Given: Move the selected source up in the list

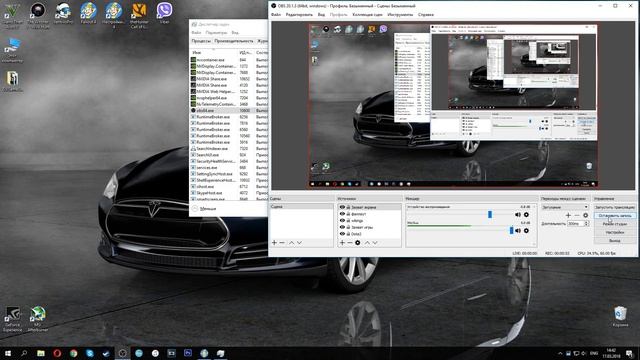Looking at the screenshot, I should 367,243.
